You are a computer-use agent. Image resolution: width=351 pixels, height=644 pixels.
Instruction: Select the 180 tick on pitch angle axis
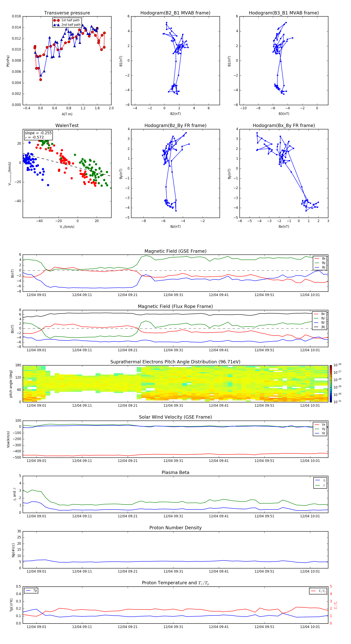[18, 365]
